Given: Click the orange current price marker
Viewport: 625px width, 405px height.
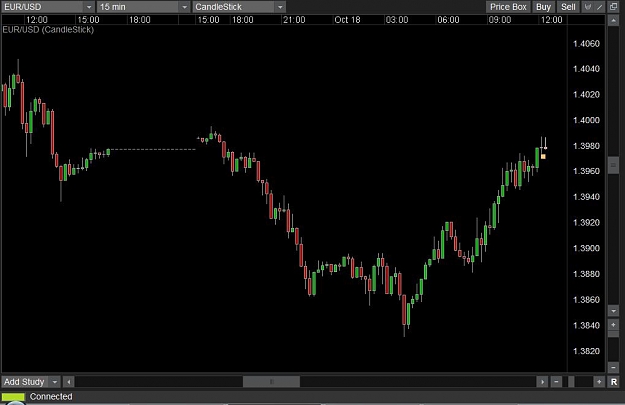Looking at the screenshot, I should 543,157.
